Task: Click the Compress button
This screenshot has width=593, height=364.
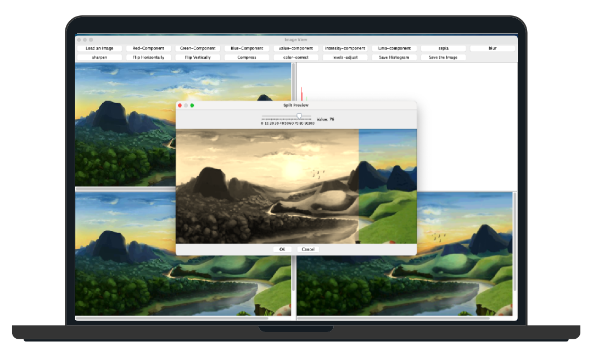Action: (247, 57)
